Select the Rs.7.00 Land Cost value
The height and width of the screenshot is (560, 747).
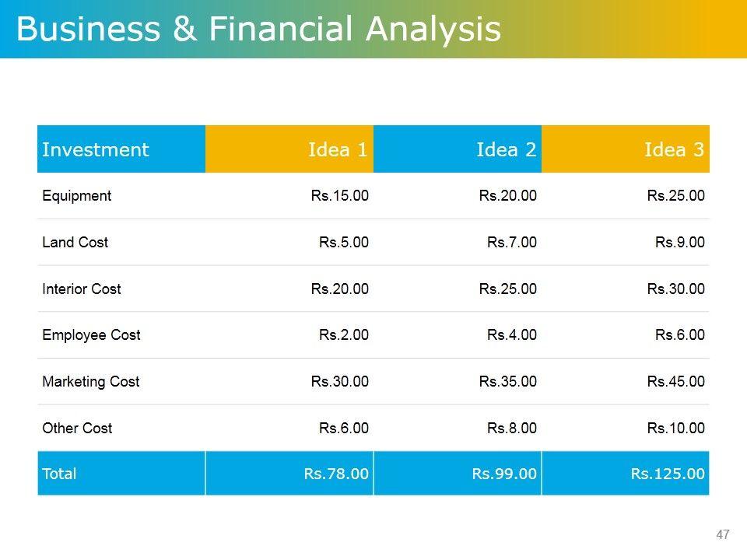click(x=511, y=243)
